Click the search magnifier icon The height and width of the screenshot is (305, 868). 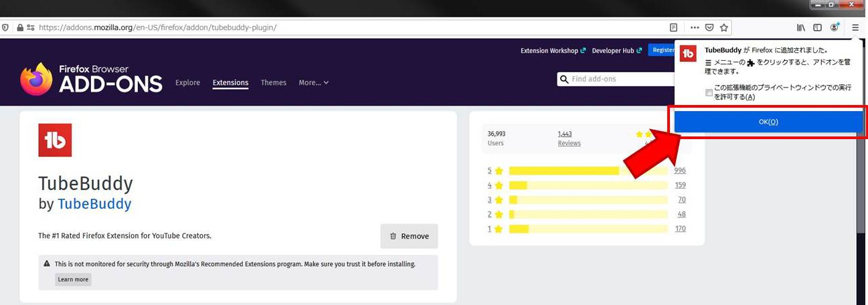tap(563, 79)
